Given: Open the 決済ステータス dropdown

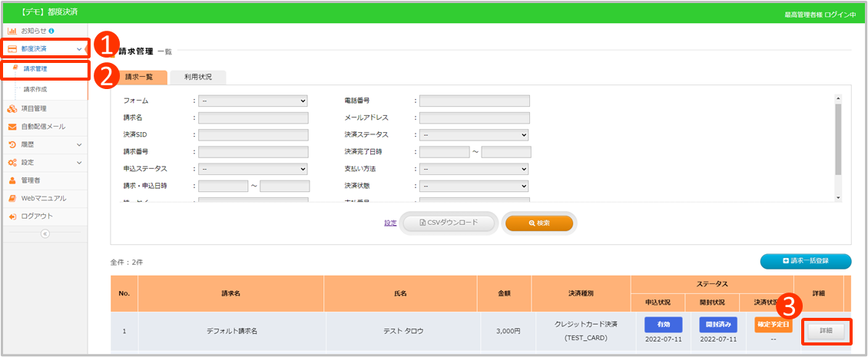Looking at the screenshot, I should point(474,134).
